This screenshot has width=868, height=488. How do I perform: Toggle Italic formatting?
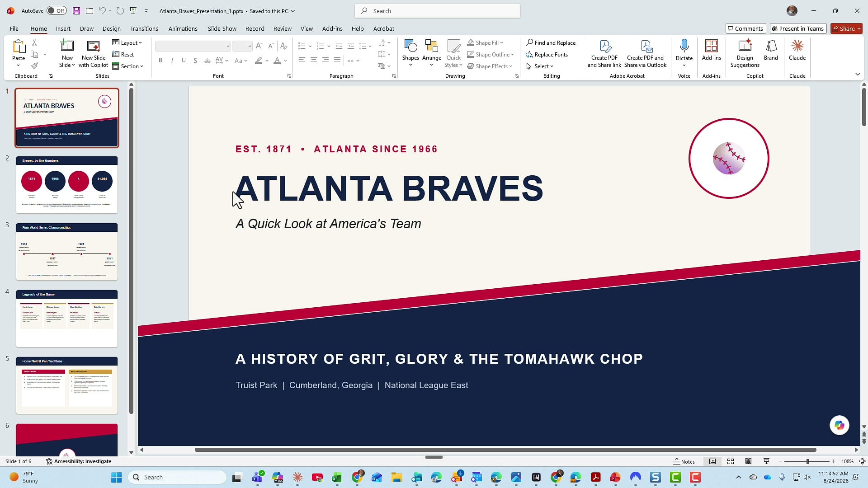(172, 61)
